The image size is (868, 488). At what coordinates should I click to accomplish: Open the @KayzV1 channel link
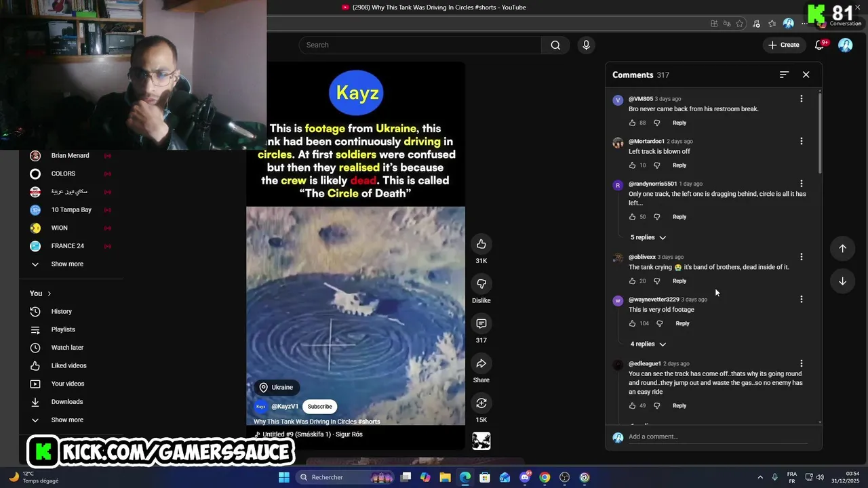pyautogui.click(x=285, y=407)
